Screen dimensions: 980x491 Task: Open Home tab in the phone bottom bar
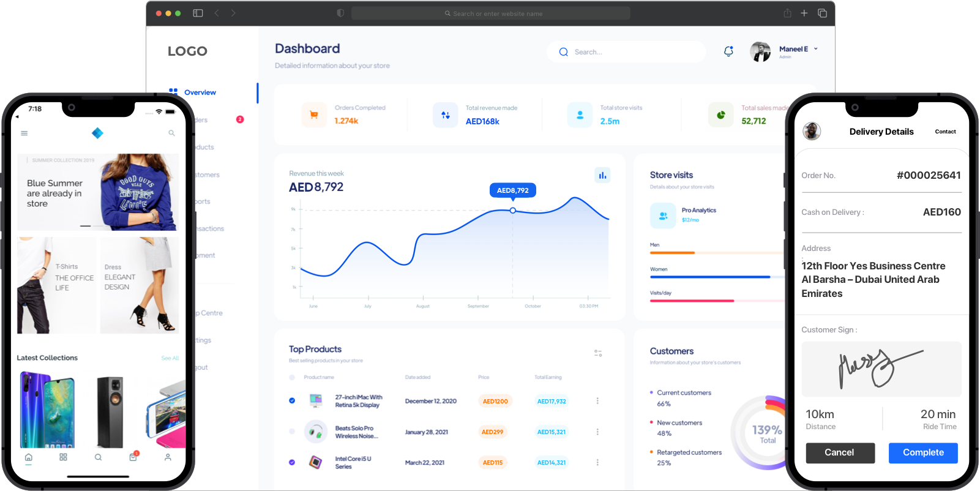pyautogui.click(x=29, y=457)
